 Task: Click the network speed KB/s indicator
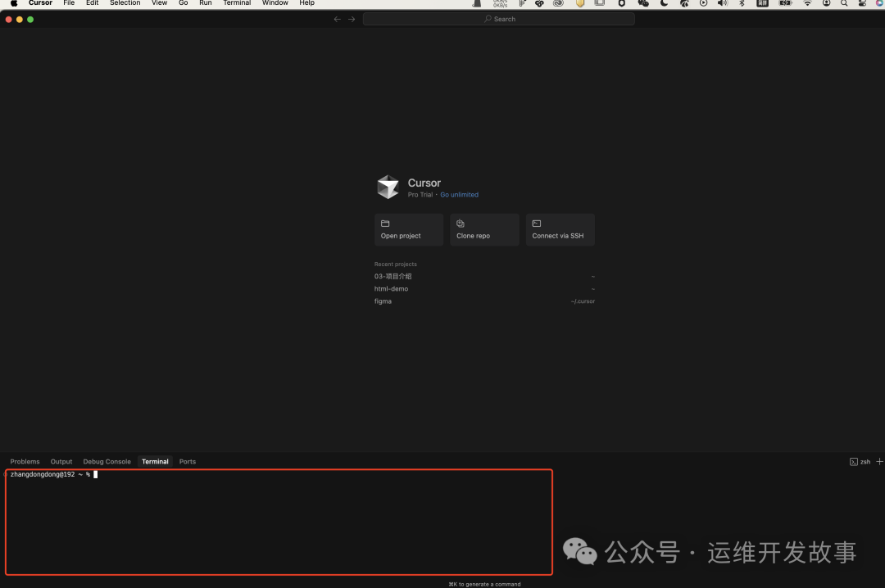pyautogui.click(x=500, y=3)
